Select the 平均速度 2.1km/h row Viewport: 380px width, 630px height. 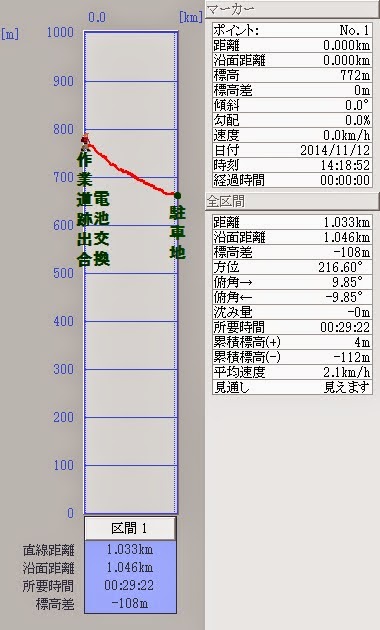click(x=292, y=372)
